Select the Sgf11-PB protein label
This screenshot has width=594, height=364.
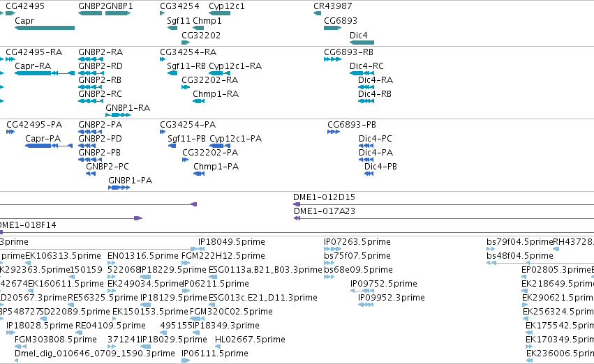[x=186, y=139]
